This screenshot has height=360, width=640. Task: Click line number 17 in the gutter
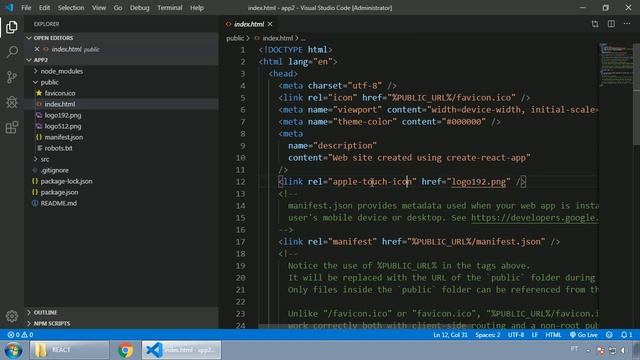[240, 242]
